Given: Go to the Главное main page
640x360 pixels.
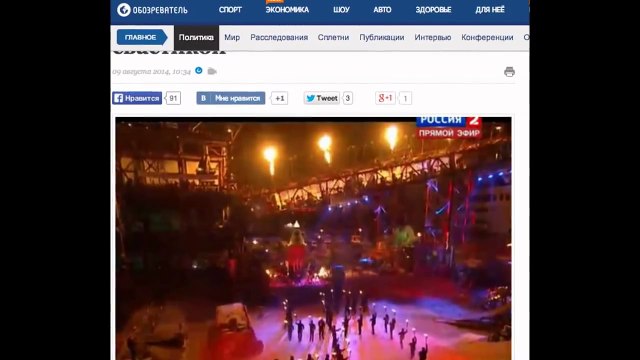Looking at the screenshot, I should 142,37.
